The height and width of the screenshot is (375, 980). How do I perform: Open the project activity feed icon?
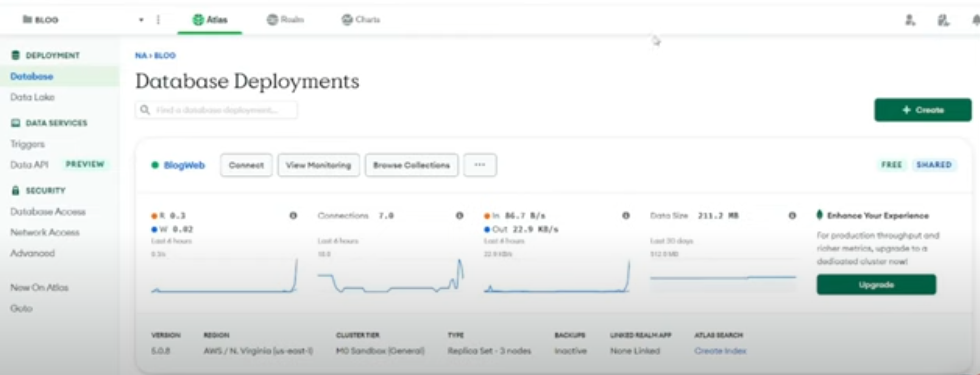(943, 20)
